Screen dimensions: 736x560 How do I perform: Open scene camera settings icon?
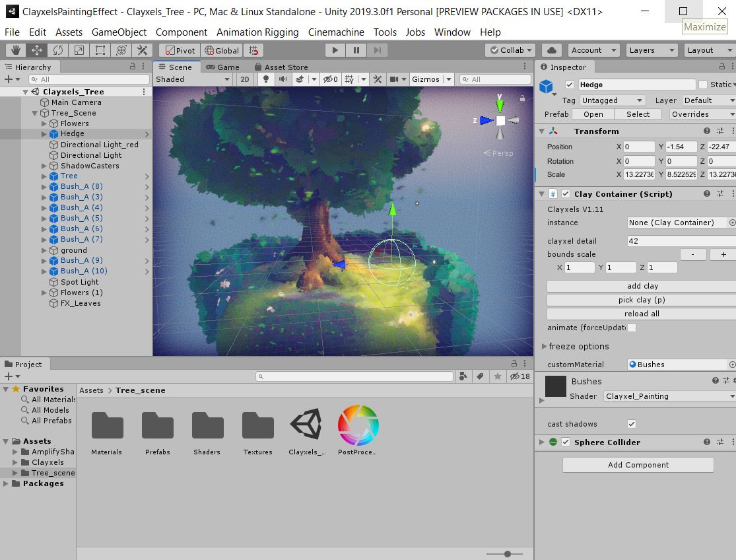pos(394,79)
